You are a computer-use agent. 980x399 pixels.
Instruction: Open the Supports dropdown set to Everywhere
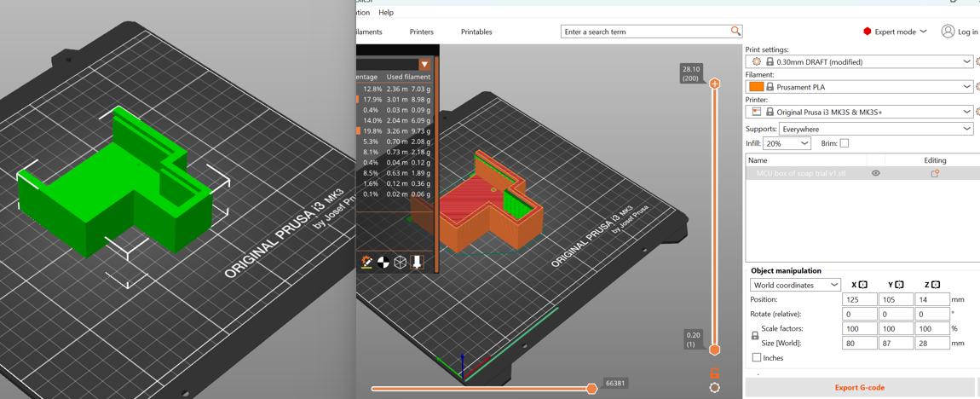pyautogui.click(x=876, y=129)
